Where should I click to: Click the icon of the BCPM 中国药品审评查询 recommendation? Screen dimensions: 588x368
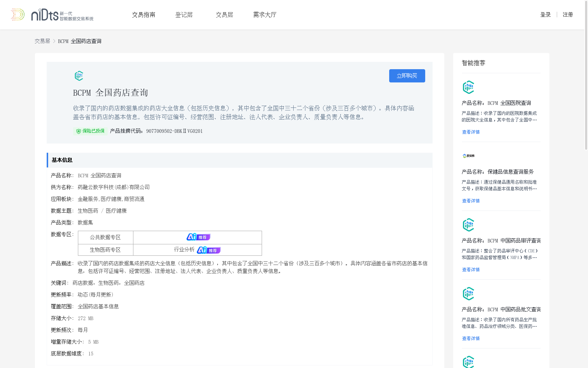[468, 225]
